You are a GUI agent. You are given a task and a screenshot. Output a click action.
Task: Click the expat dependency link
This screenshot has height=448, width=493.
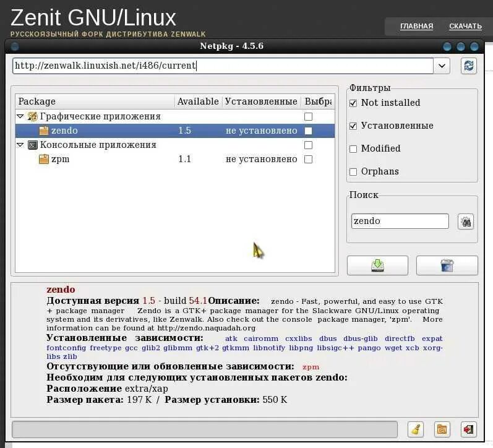[x=432, y=339]
